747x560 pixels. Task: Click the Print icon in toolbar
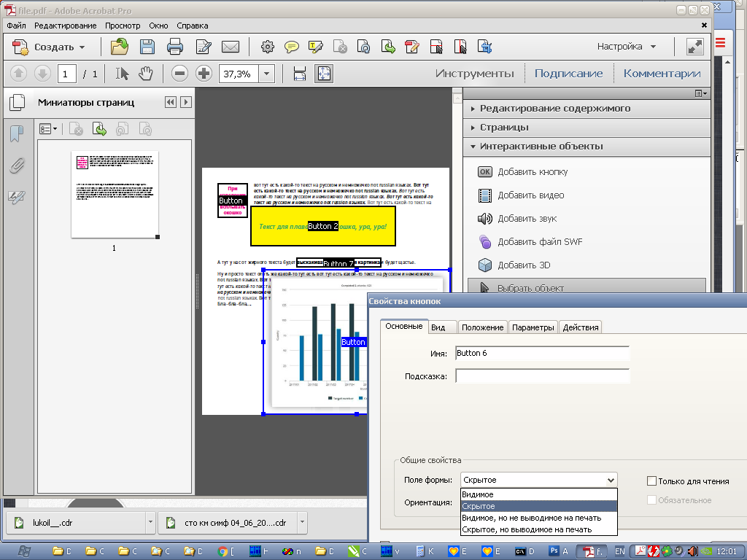(x=175, y=47)
